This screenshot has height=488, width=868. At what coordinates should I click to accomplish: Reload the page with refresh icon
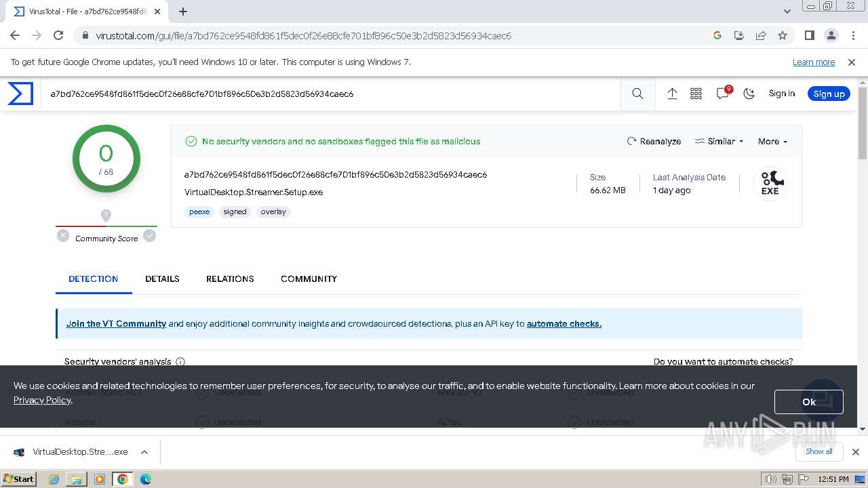pyautogui.click(x=58, y=35)
